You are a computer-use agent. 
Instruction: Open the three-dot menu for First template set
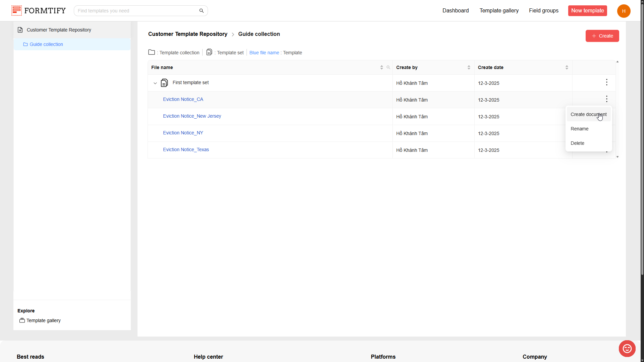point(606,82)
